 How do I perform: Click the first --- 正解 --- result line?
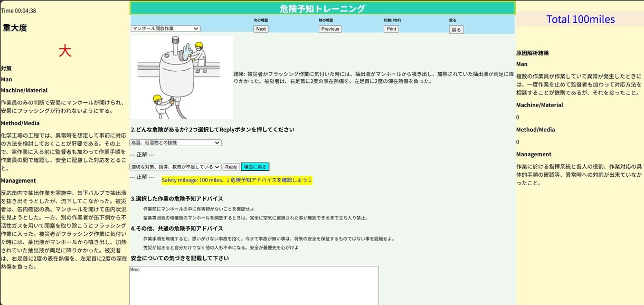coord(142,154)
